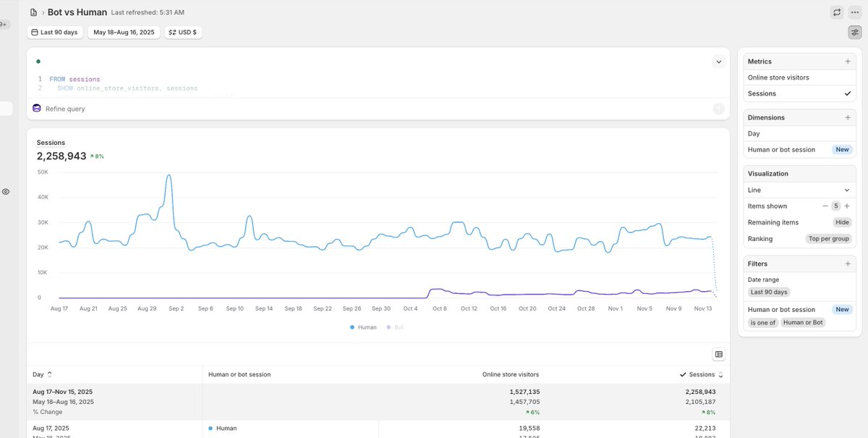Screen dimensions: 868x438
Task: Click the Aug 17, 2025 row date
Action: pos(51,428)
